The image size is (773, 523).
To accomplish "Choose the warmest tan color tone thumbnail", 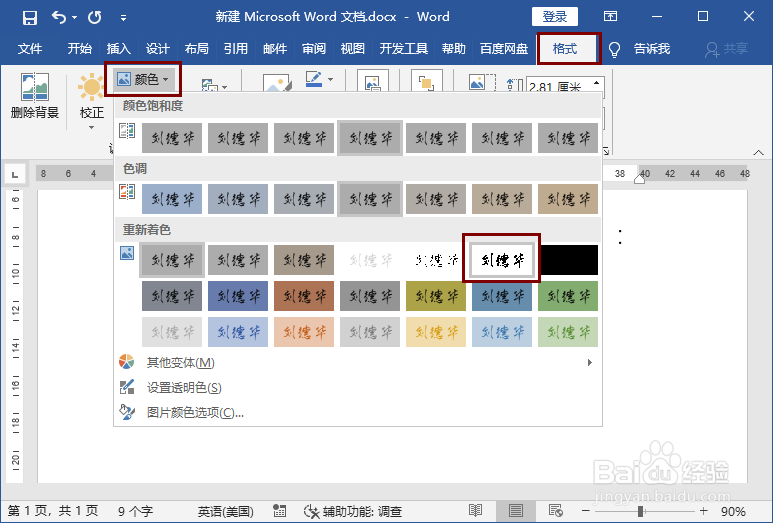I will coord(568,199).
